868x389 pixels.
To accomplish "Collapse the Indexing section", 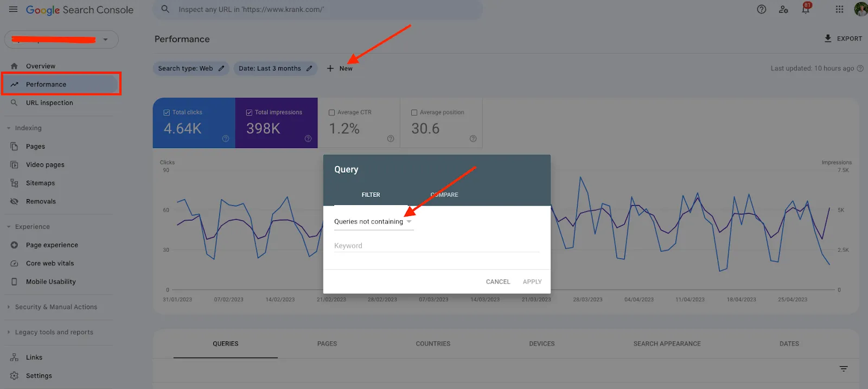I will click(9, 128).
